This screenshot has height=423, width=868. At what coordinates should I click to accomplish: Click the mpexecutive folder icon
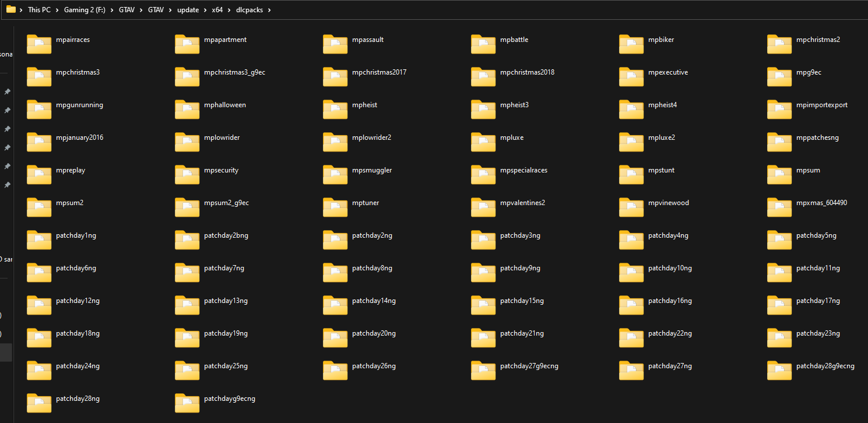(631, 76)
